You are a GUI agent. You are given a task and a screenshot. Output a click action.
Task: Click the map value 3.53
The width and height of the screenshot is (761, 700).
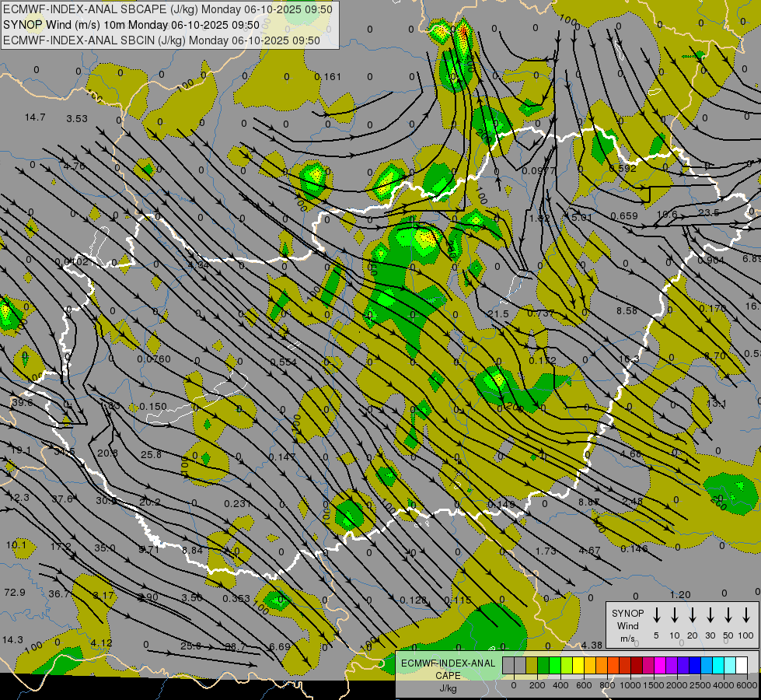click(x=77, y=118)
